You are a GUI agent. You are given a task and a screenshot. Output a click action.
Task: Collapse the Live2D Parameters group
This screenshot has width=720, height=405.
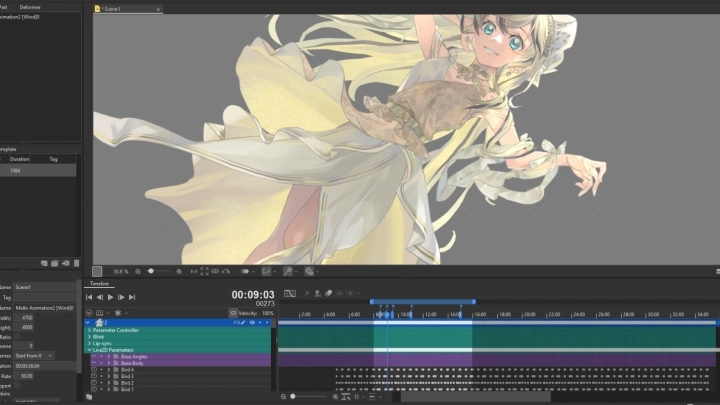coord(89,350)
